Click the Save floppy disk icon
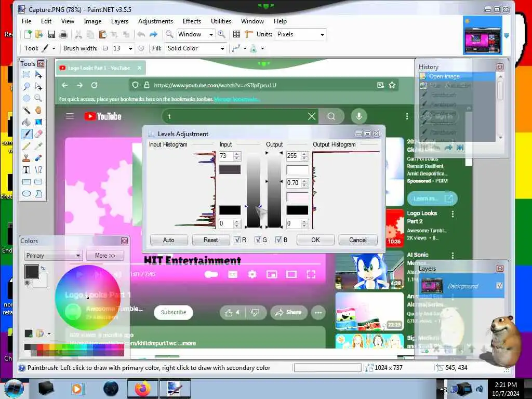 pos(51,34)
